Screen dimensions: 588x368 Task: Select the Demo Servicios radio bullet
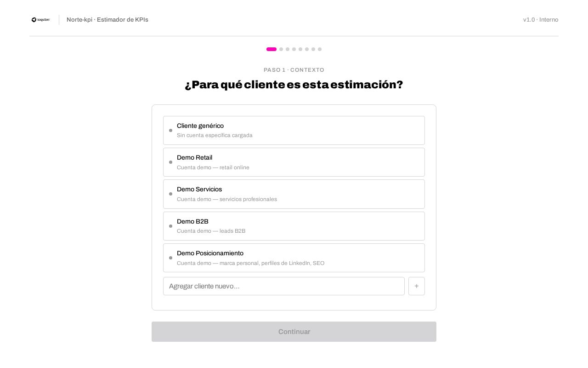[x=170, y=194]
